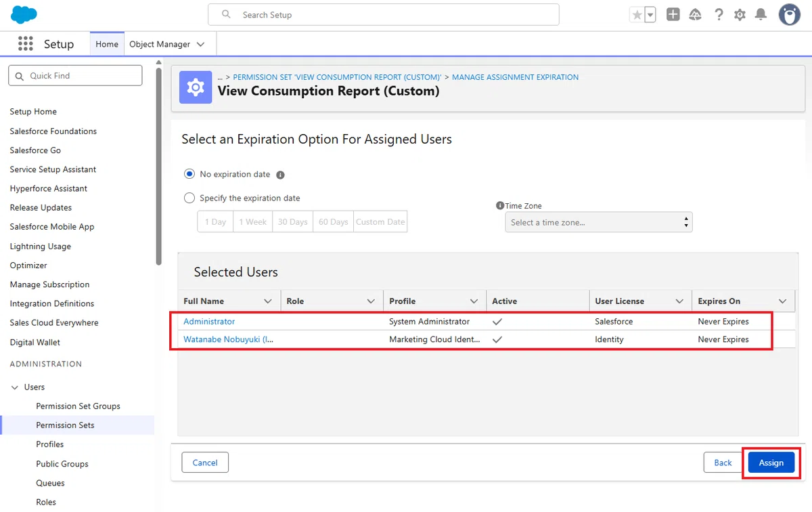Open Setup Home in sidebar

[33, 112]
